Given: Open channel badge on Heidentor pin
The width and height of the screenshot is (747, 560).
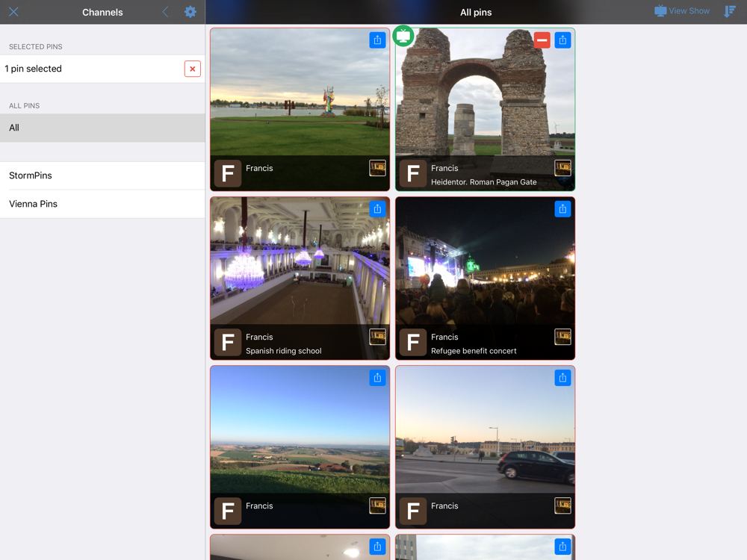Looking at the screenshot, I should tap(562, 168).
